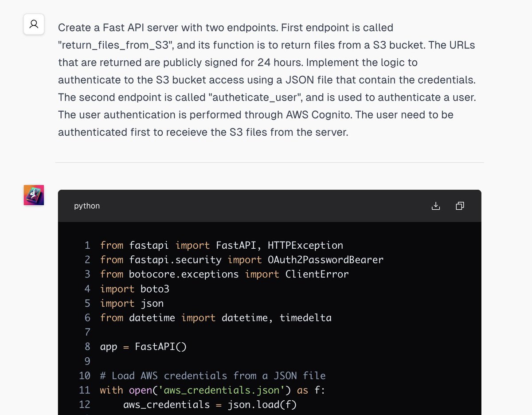Screen dimensions: 532x415
Task: Click the 'datetime, timedelta' import line
Action: [x=216, y=318]
